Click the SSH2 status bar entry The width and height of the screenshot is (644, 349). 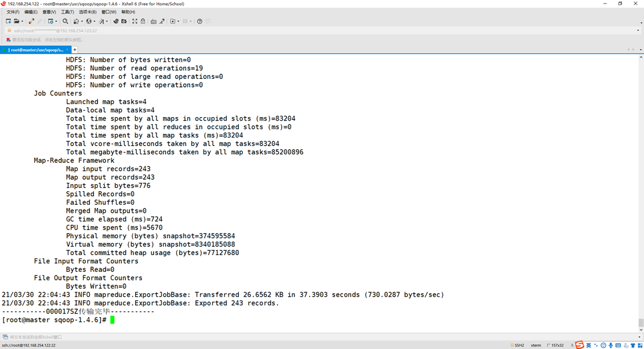(x=517, y=346)
